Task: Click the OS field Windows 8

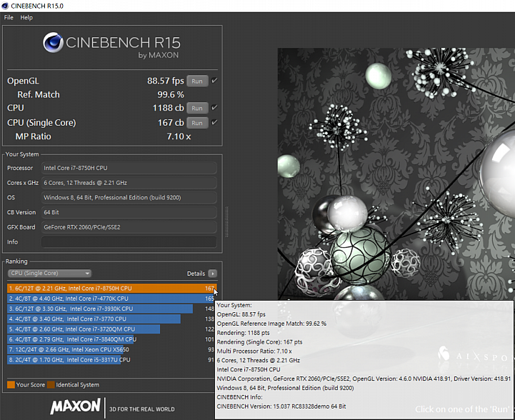Action: [129, 197]
